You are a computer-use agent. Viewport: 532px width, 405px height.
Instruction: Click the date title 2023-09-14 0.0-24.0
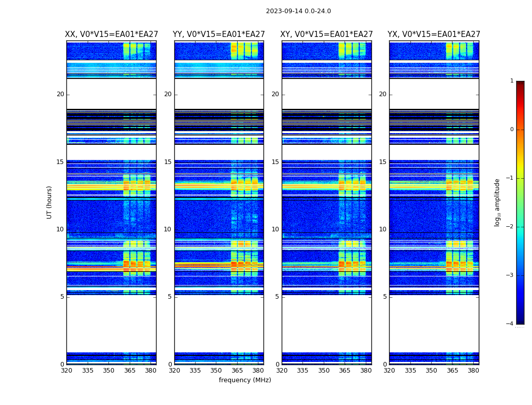(298, 11)
